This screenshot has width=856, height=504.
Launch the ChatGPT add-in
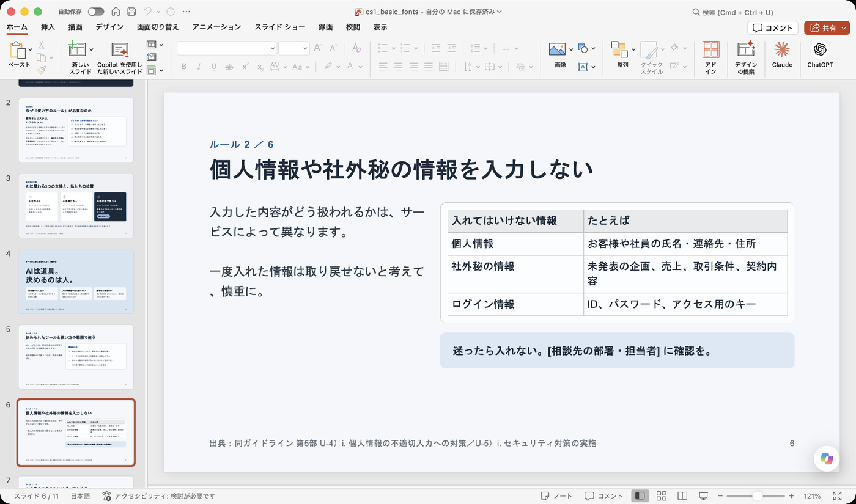pos(820,49)
